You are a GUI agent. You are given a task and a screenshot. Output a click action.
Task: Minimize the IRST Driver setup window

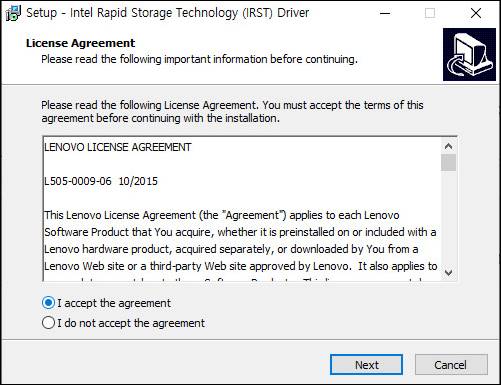point(385,13)
